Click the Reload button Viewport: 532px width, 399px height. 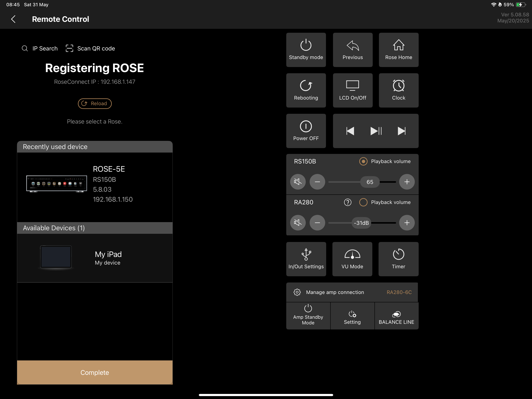pyautogui.click(x=95, y=103)
